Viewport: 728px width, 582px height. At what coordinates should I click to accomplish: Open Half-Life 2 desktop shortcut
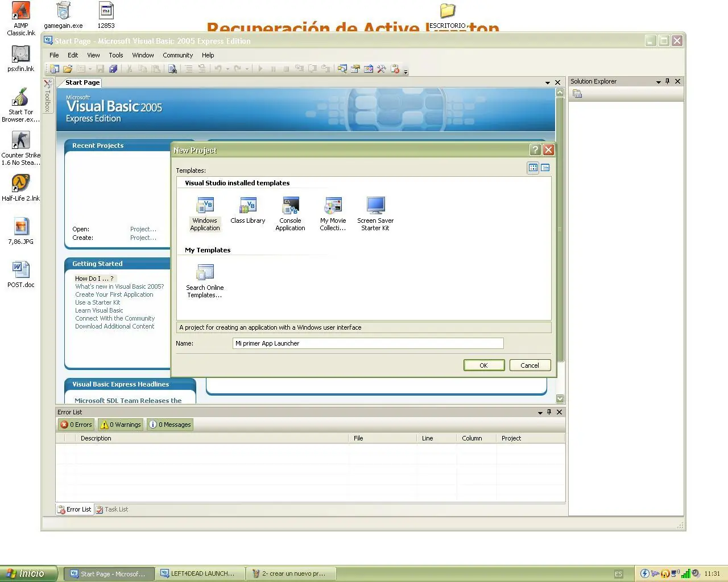click(21, 188)
